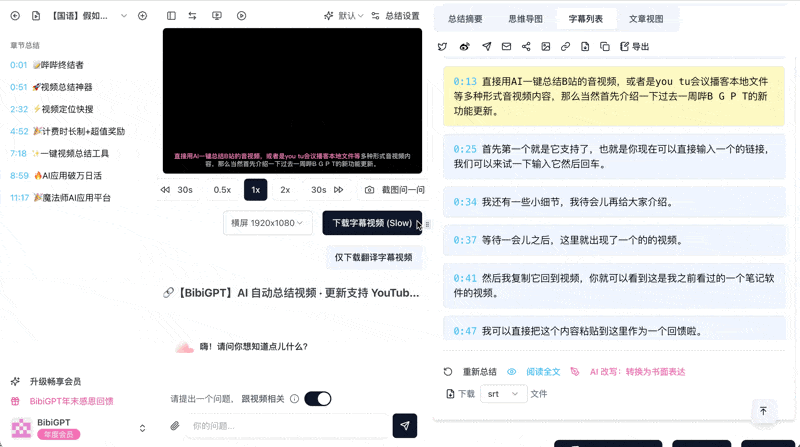Click the question input field
Image resolution: width=800 pixels, height=447 pixels.
(x=285, y=426)
